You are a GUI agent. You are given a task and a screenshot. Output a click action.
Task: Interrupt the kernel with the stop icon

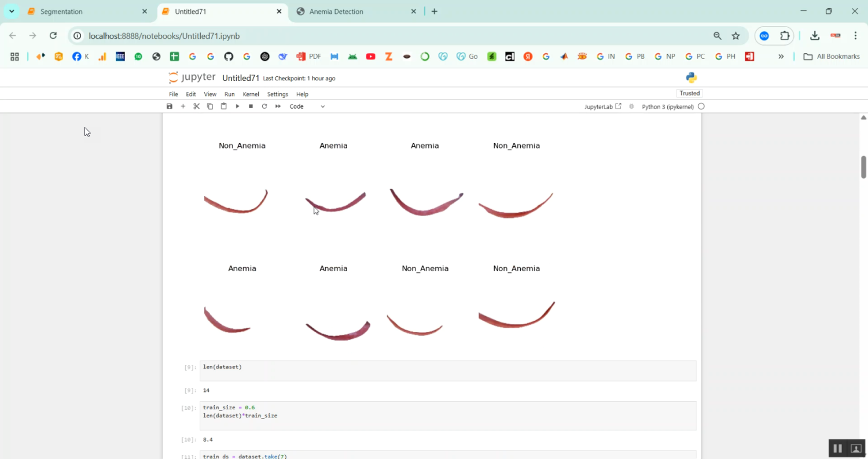click(251, 106)
